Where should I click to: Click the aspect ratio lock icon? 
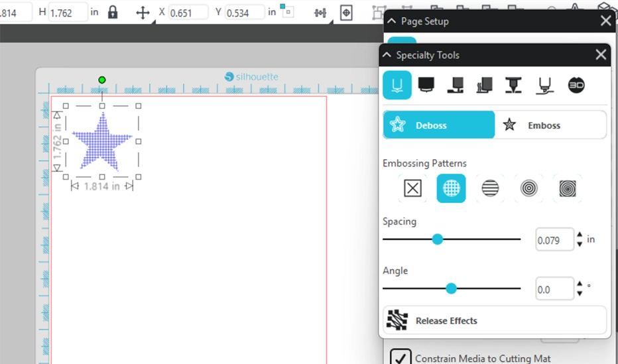pos(113,13)
